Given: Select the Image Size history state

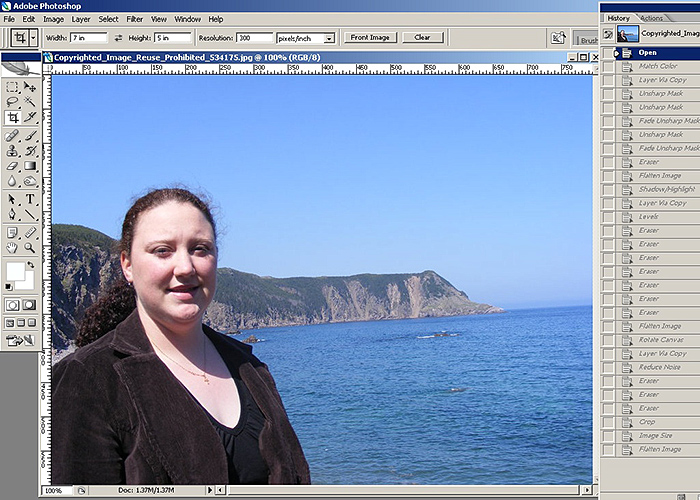Looking at the screenshot, I should click(x=655, y=436).
